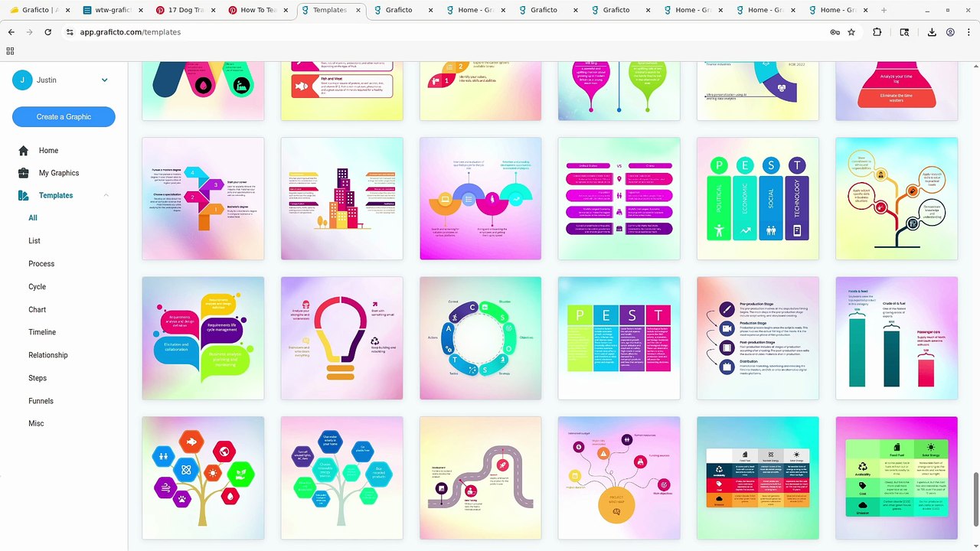The width and height of the screenshot is (980, 551).
Task: Expand the Justin account dropdown arrow
Action: pos(105,80)
